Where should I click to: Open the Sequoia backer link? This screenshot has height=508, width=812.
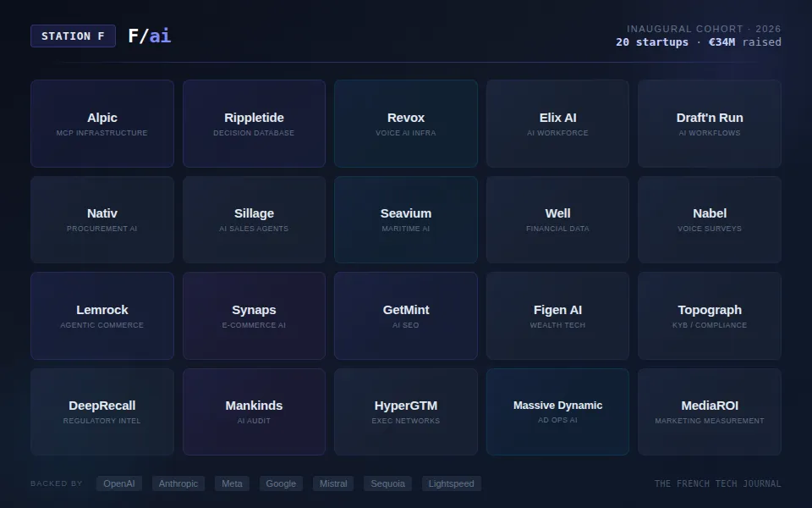point(387,483)
